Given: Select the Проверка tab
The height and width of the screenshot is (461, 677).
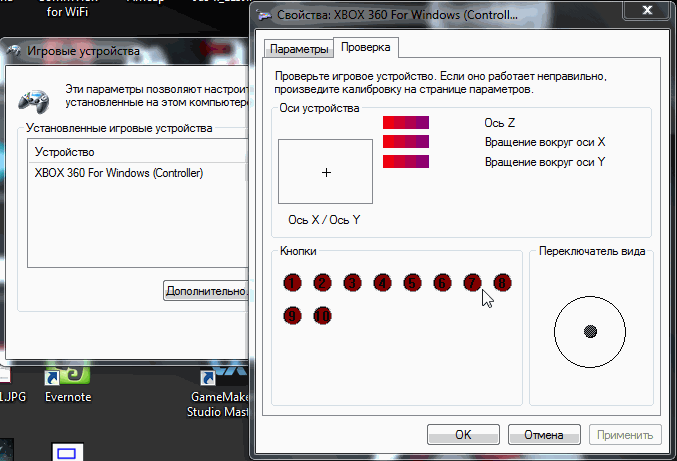Looking at the screenshot, I should coord(366,47).
